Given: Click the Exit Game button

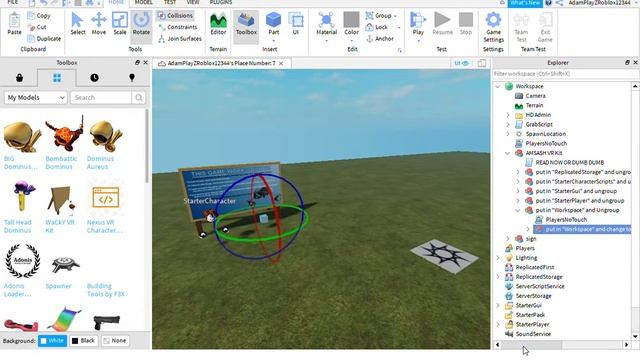Looking at the screenshot, I should pyautogui.click(x=545, y=27).
